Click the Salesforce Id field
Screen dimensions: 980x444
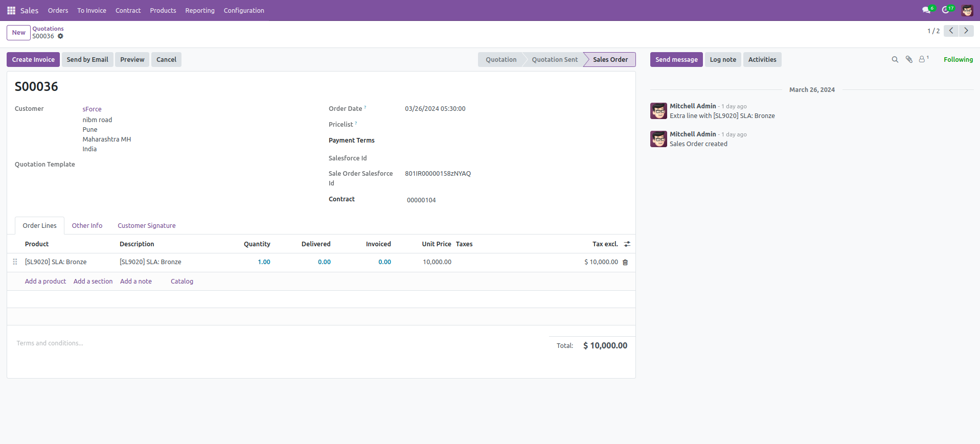click(516, 158)
